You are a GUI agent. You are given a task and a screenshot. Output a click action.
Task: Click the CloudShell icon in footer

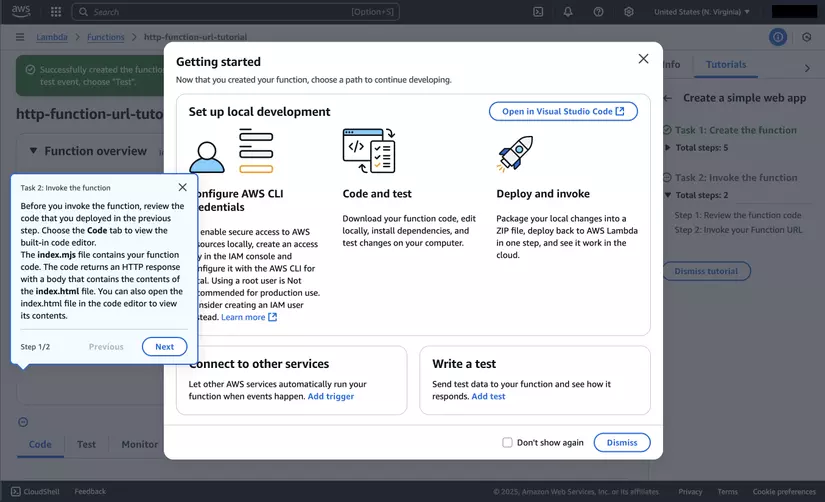pos(16,491)
